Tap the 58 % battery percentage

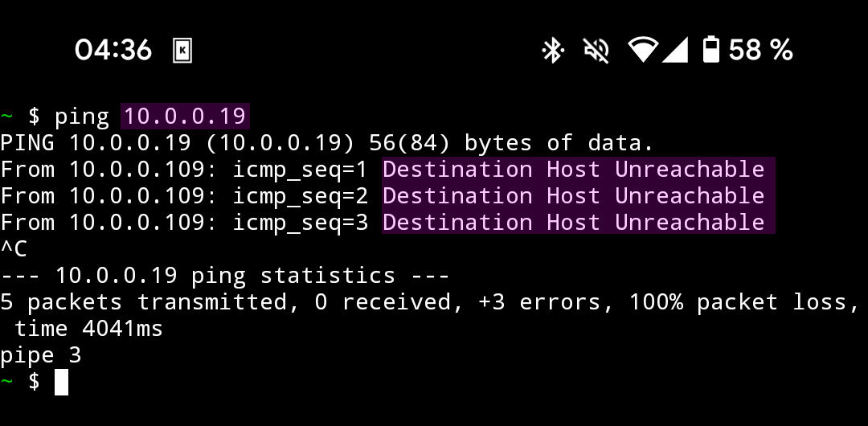[760, 51]
